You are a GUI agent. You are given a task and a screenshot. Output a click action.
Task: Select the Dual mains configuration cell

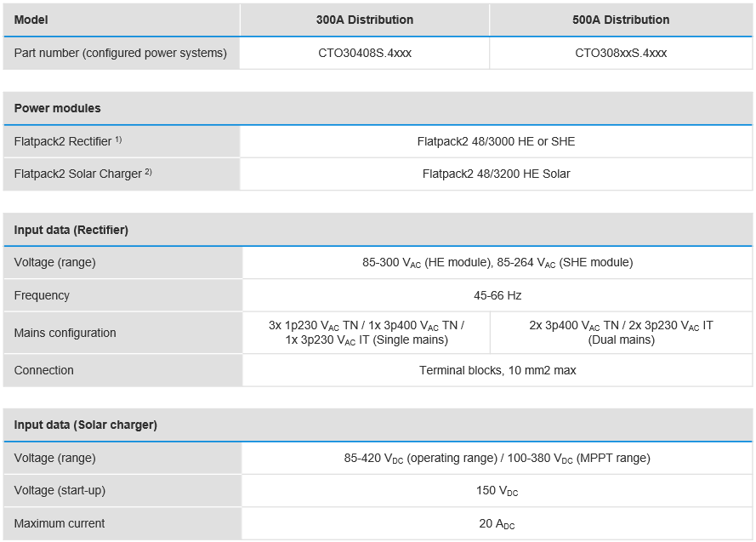tap(621, 333)
